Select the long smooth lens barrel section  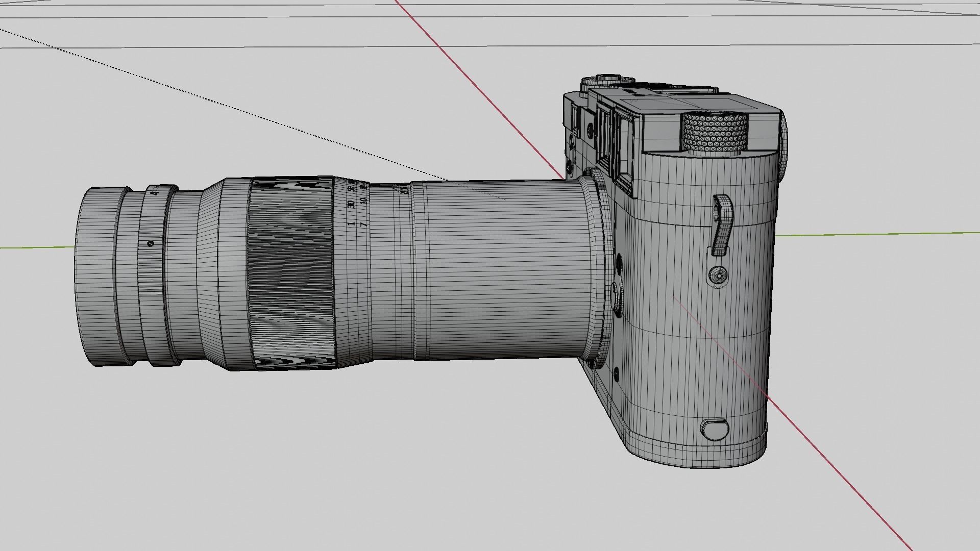point(500,270)
